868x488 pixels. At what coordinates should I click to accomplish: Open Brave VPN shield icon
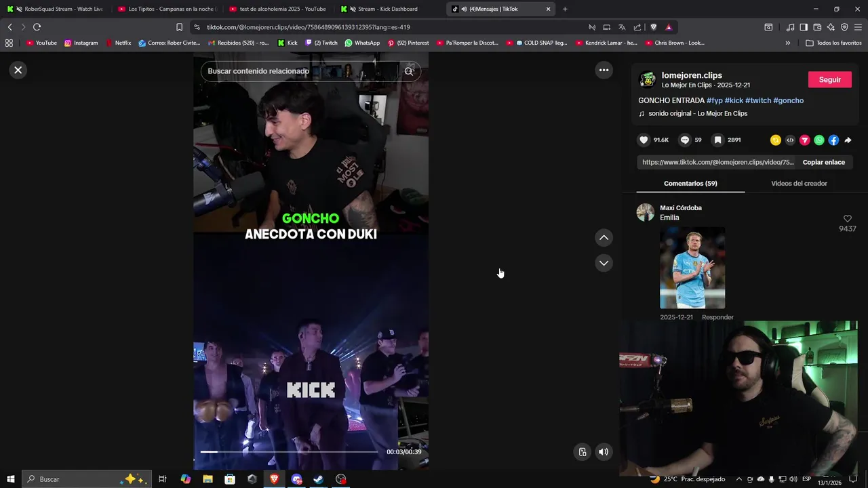coord(844,27)
